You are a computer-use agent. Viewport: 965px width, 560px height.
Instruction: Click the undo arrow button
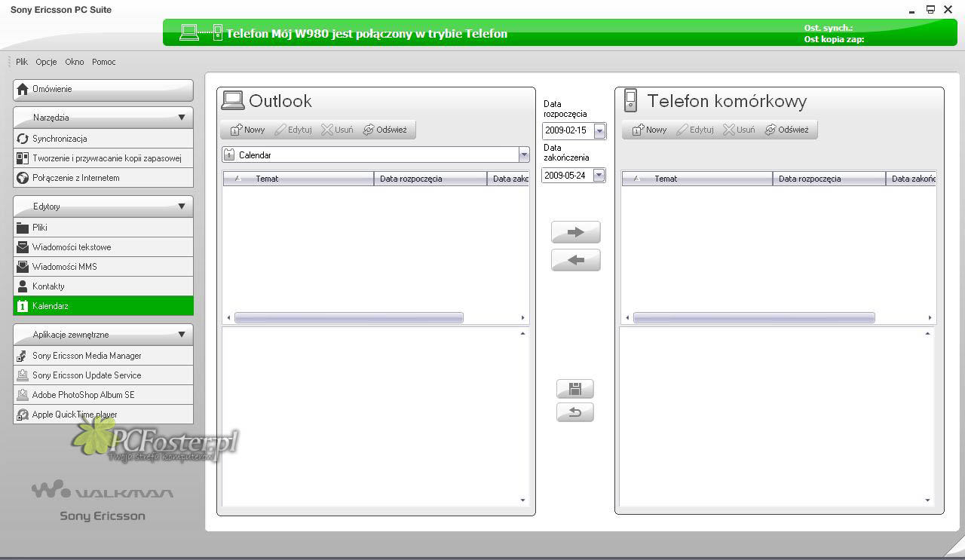575,412
